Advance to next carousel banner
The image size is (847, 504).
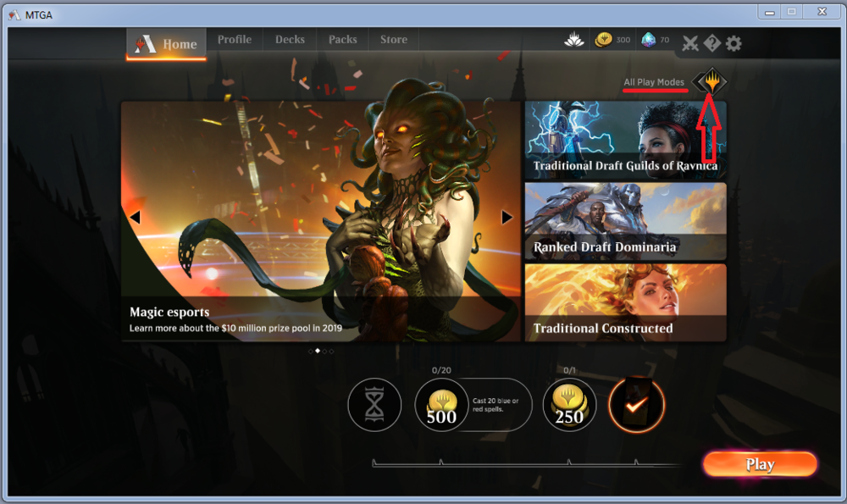(x=507, y=218)
